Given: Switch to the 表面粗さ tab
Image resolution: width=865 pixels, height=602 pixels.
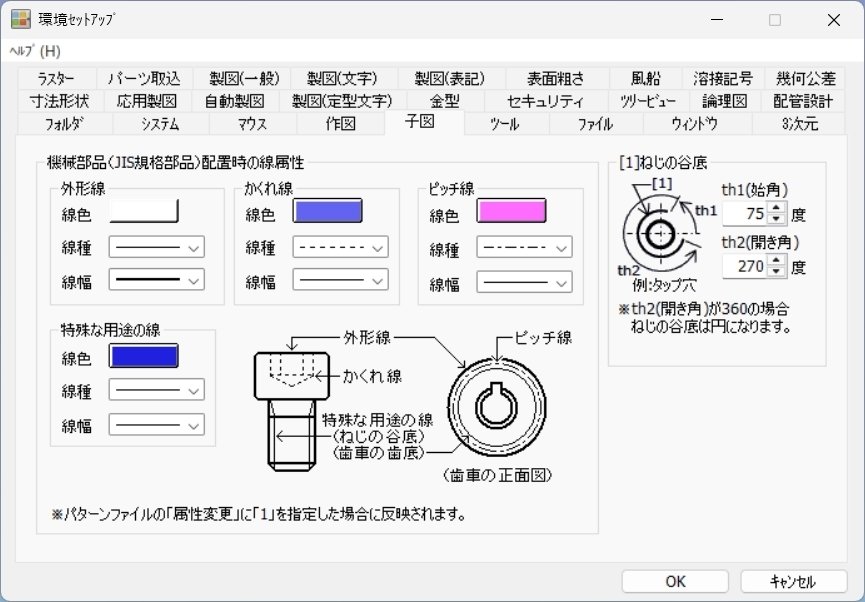Looking at the screenshot, I should [x=557, y=78].
